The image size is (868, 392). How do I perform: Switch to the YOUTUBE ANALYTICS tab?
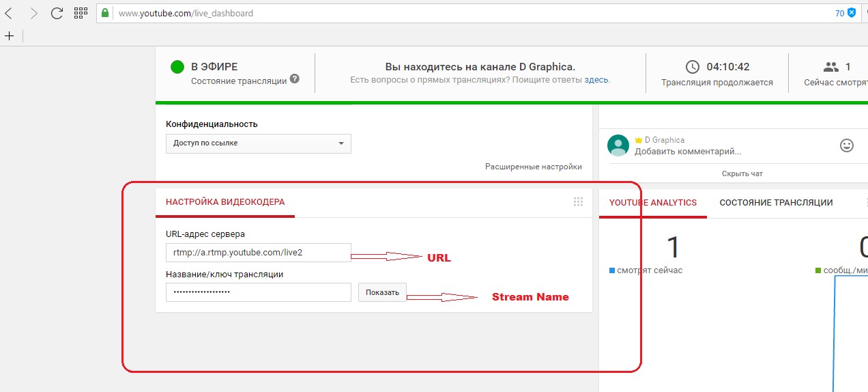coord(653,203)
